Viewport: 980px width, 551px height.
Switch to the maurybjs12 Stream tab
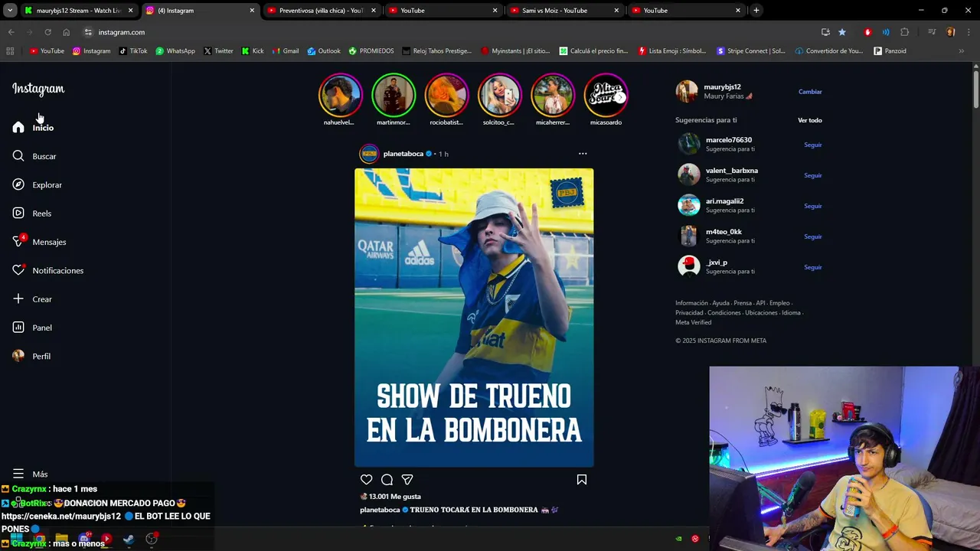[79, 11]
